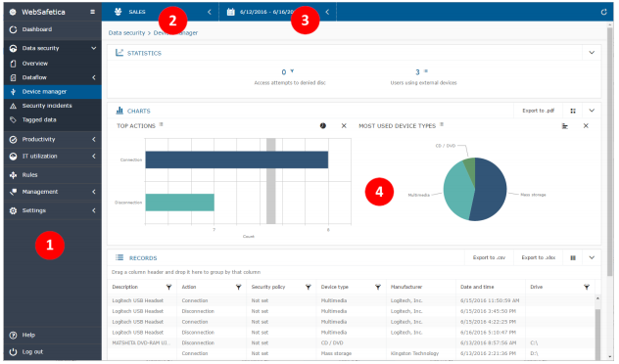Viewport: 619px width, 364px height.
Task: Click the Log out power icon
Action: (x=13, y=352)
